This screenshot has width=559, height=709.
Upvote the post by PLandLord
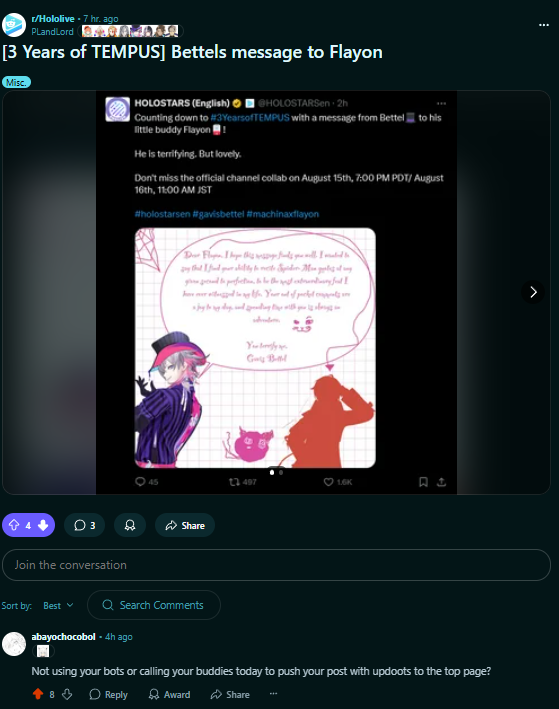point(14,525)
